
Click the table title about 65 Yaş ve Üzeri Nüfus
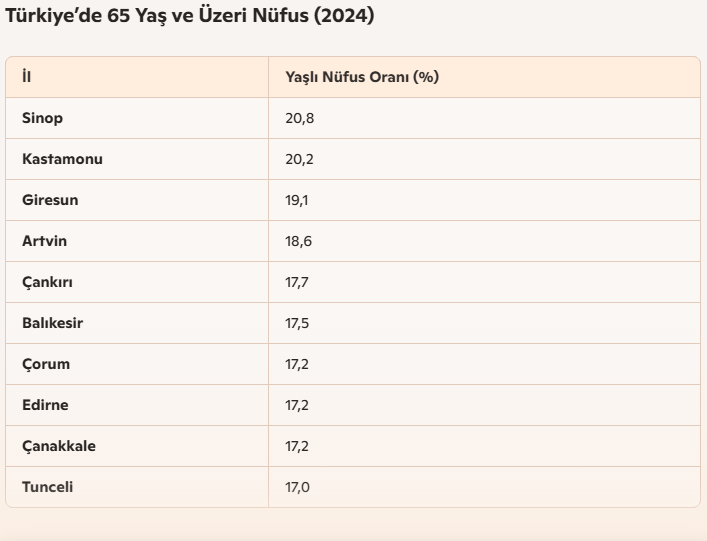[190, 17]
